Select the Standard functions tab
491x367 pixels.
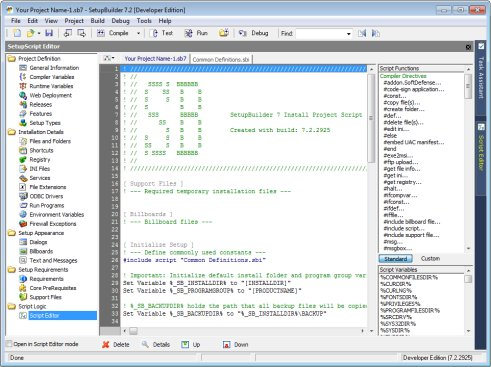pyautogui.click(x=396, y=259)
